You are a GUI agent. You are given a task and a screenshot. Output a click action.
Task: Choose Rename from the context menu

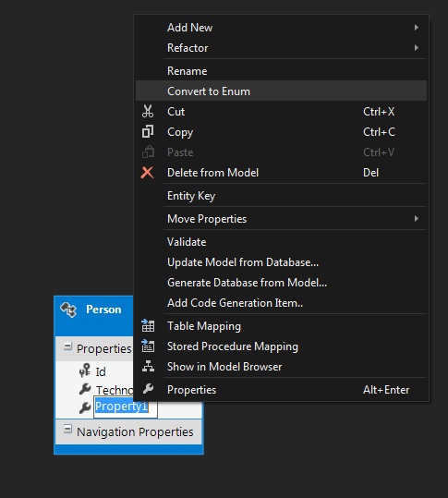point(281,71)
